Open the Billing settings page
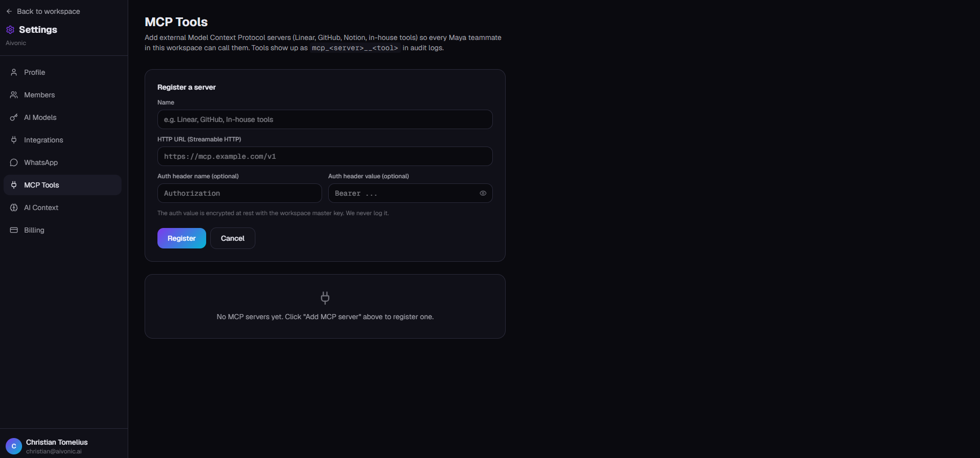The height and width of the screenshot is (458, 980). coord(63,230)
